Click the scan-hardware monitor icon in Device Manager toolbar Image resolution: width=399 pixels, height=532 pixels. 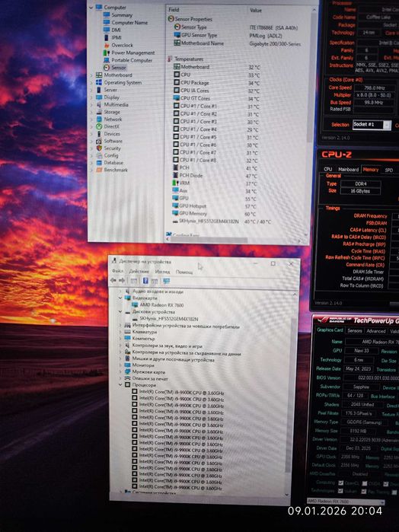[x=166, y=281]
